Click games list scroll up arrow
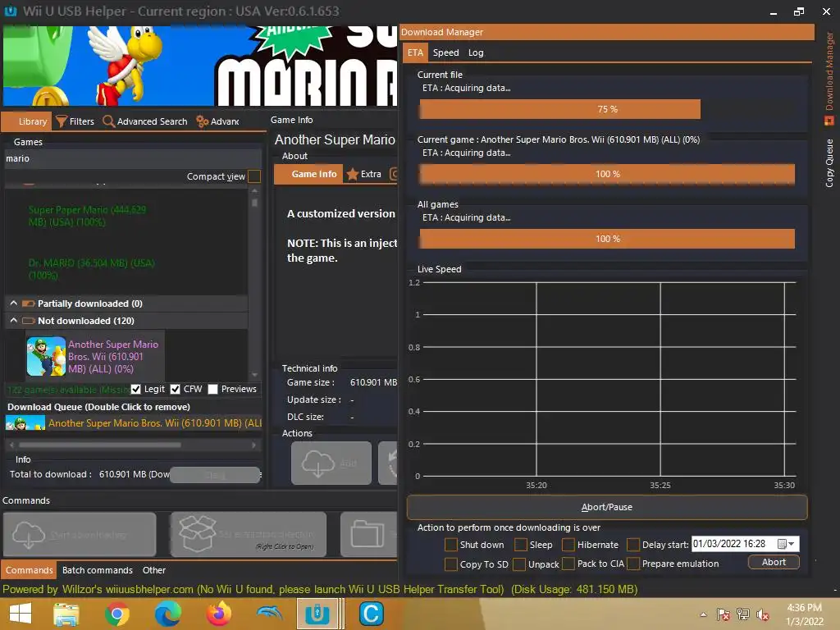840x630 pixels. tap(254, 190)
